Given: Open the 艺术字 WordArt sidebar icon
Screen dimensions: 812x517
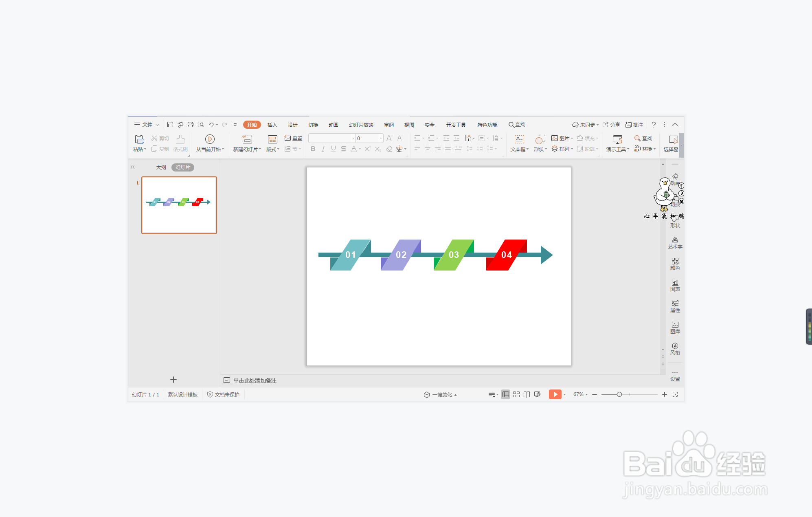Looking at the screenshot, I should click(675, 242).
